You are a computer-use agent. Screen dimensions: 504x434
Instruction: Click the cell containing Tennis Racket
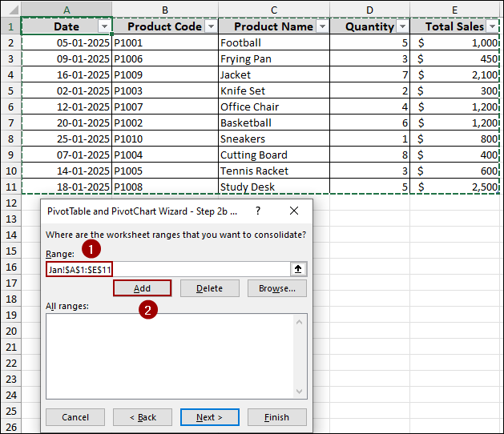tap(274, 171)
